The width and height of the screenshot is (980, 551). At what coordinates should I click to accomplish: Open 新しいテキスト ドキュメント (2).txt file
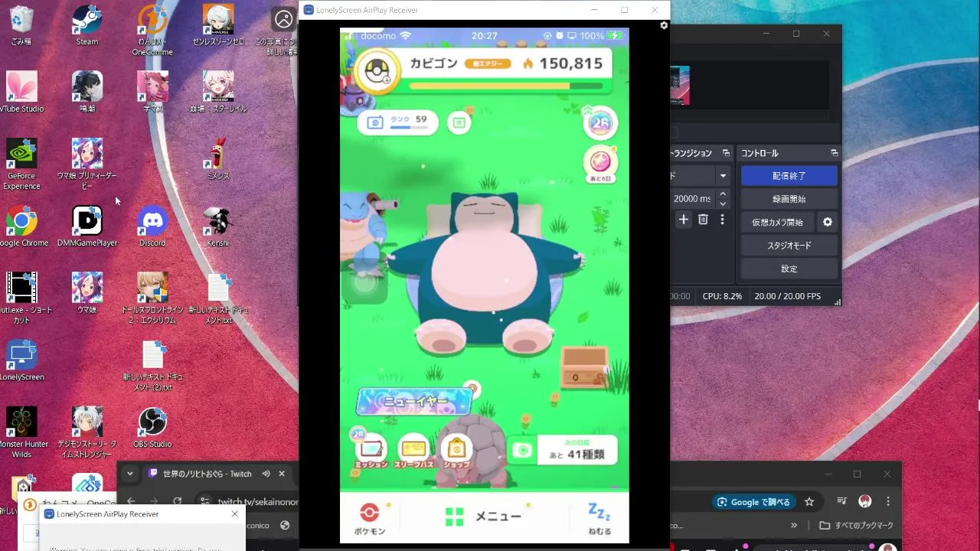click(x=152, y=366)
